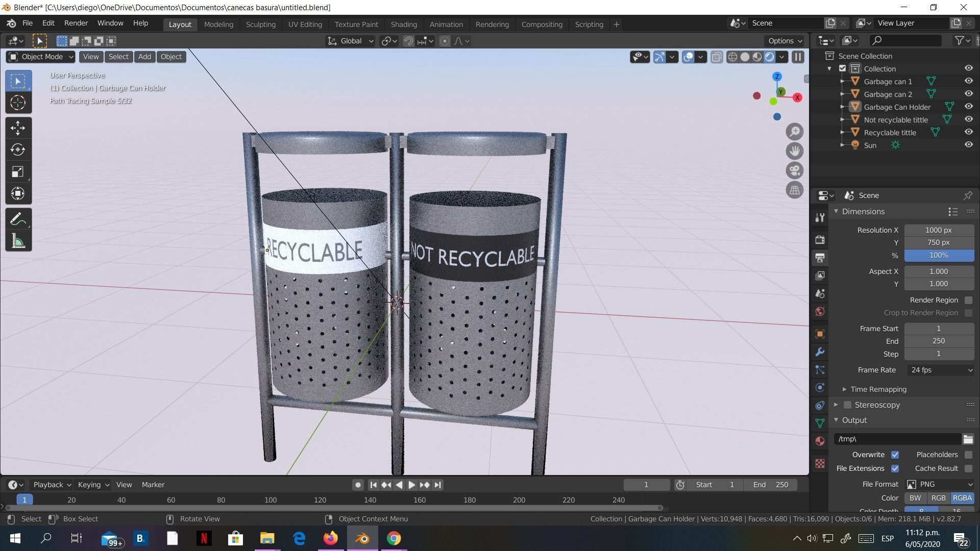980x551 pixels.
Task: Open the World properties tab
Action: (820, 312)
